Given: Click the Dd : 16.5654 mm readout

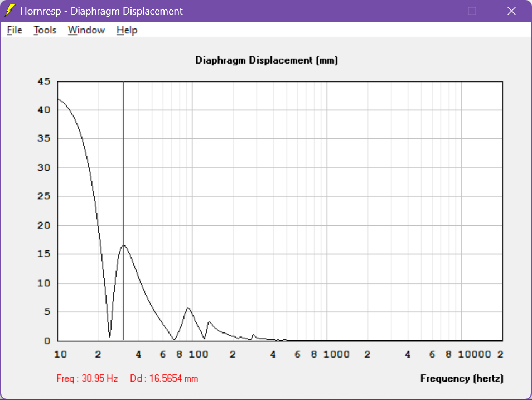Looking at the screenshot, I should (x=164, y=378).
